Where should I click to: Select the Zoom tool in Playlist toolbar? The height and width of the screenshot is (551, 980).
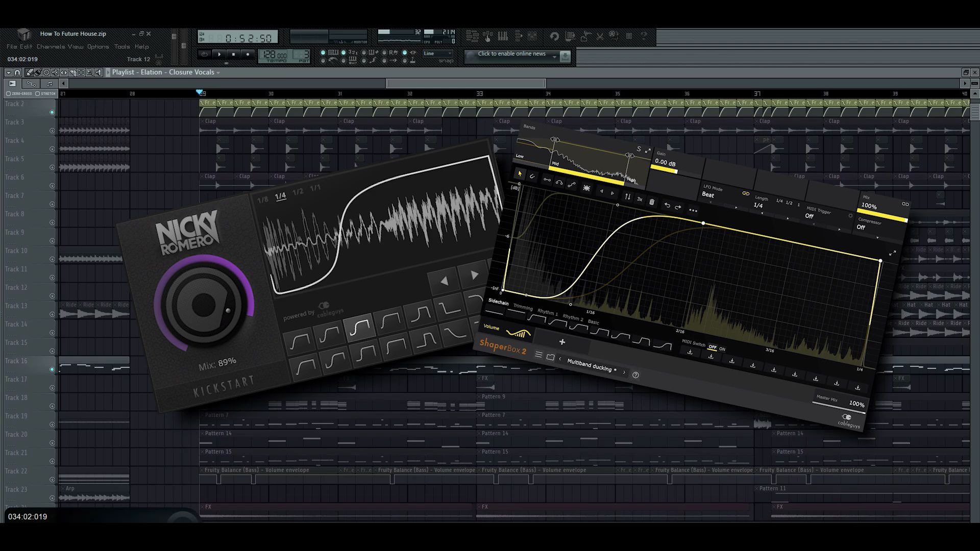pos(89,72)
